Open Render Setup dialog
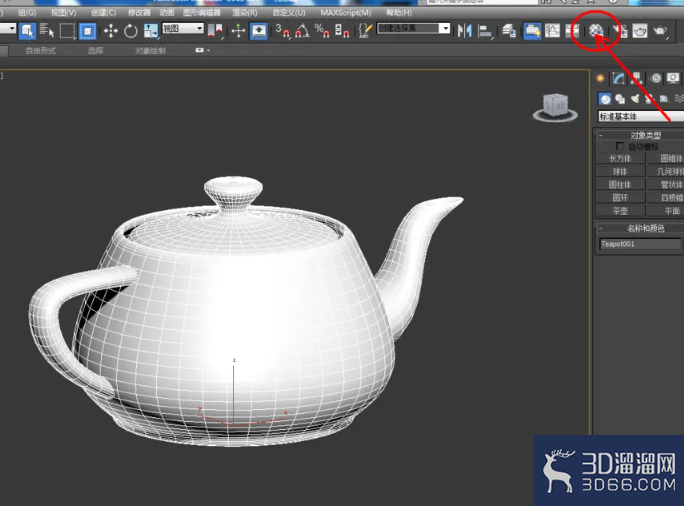Screen dimensions: 684x506 pos(619,31)
